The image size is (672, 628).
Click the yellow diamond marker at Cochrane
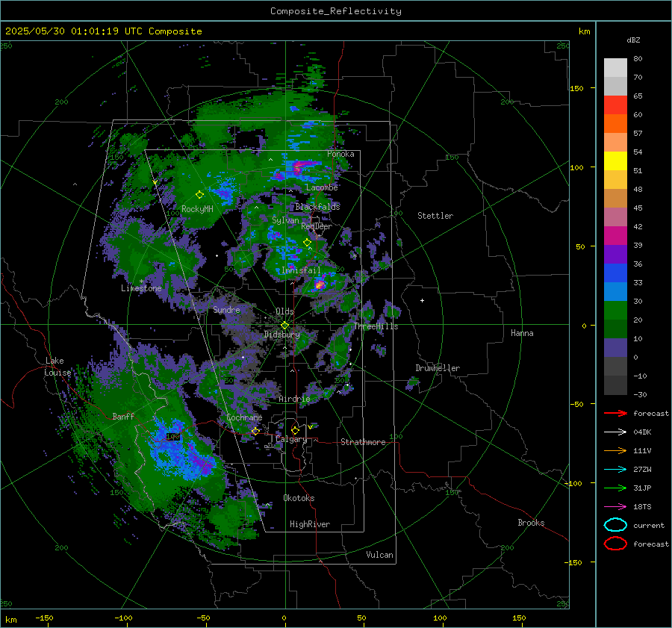tap(255, 431)
